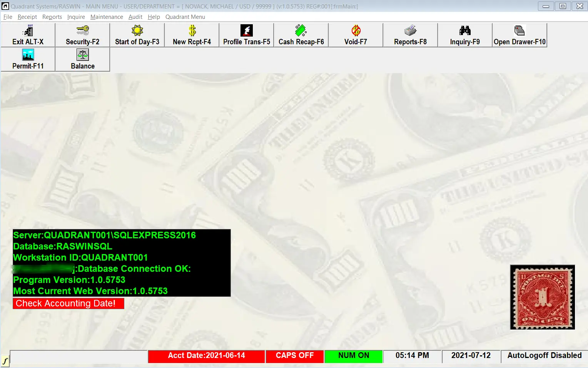
Task: Click the Exit ALT-X toolbar button
Action: pyautogui.click(x=28, y=35)
